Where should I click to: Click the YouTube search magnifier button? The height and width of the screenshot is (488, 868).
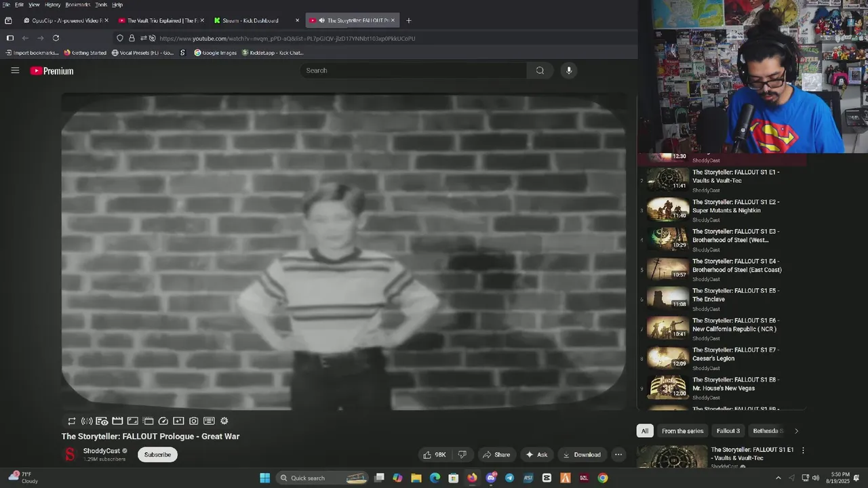[x=540, y=70]
